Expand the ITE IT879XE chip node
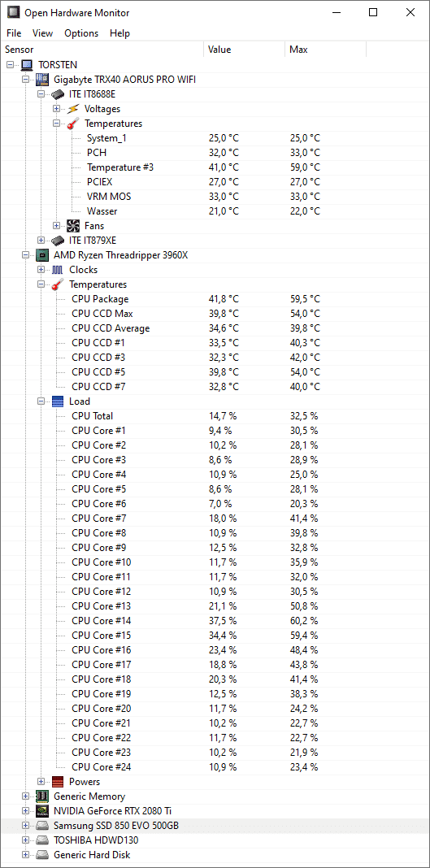Viewport: 430px width, 868px height. click(41, 241)
